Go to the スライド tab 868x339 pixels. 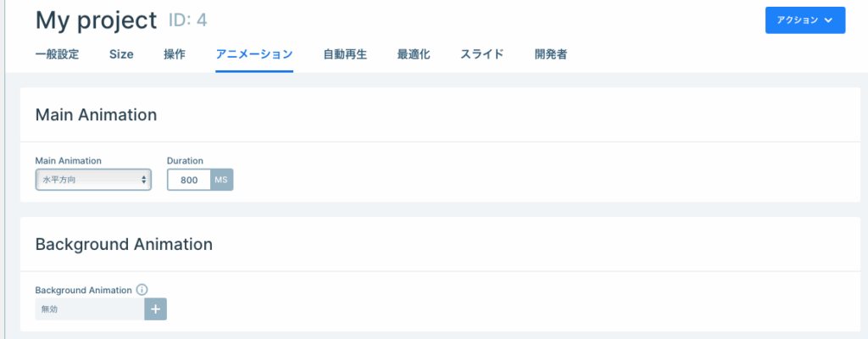coord(482,54)
